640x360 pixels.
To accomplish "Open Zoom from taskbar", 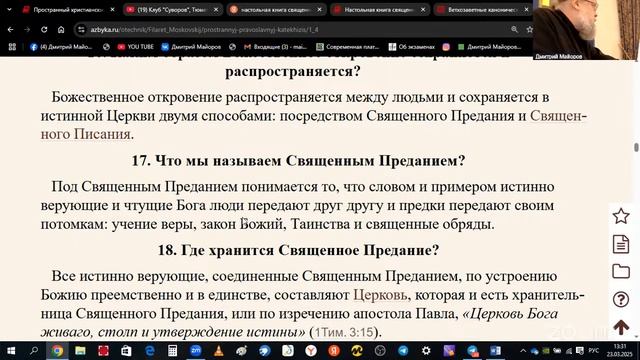I will coord(196,351).
